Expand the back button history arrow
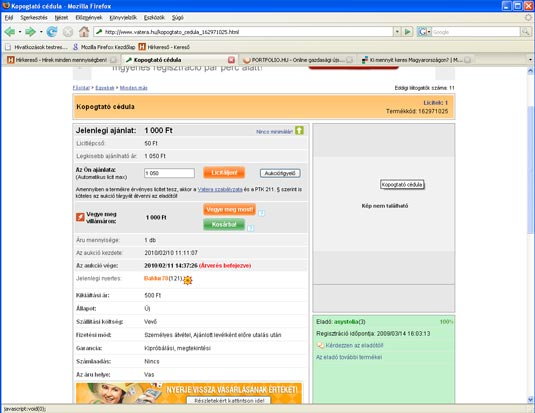 tap(20, 32)
